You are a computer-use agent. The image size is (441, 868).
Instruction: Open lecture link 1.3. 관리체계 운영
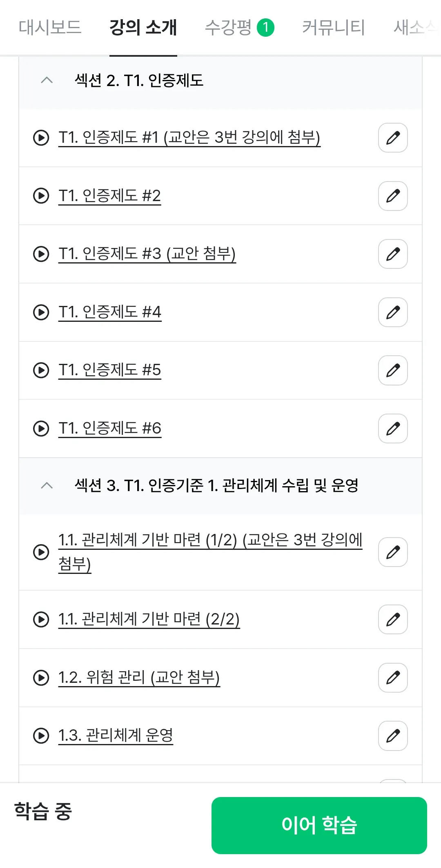tap(116, 736)
